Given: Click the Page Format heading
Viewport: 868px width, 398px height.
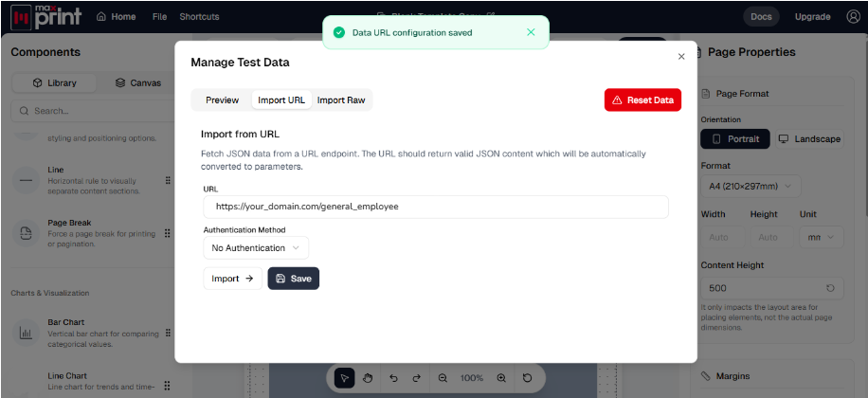Looking at the screenshot, I should click(742, 94).
